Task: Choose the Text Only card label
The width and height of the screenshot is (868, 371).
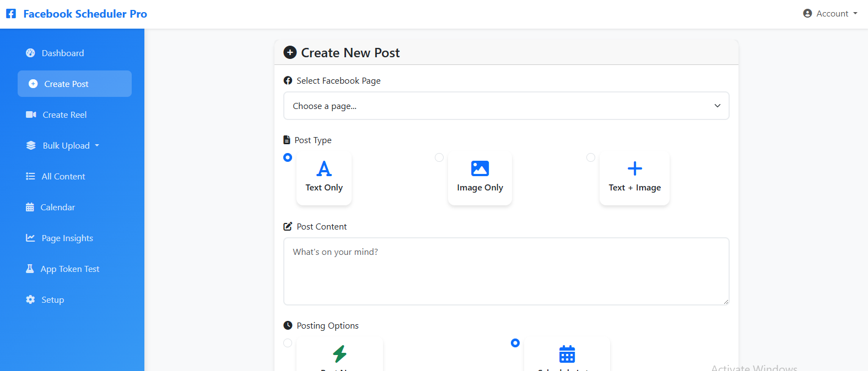Action: click(x=324, y=188)
